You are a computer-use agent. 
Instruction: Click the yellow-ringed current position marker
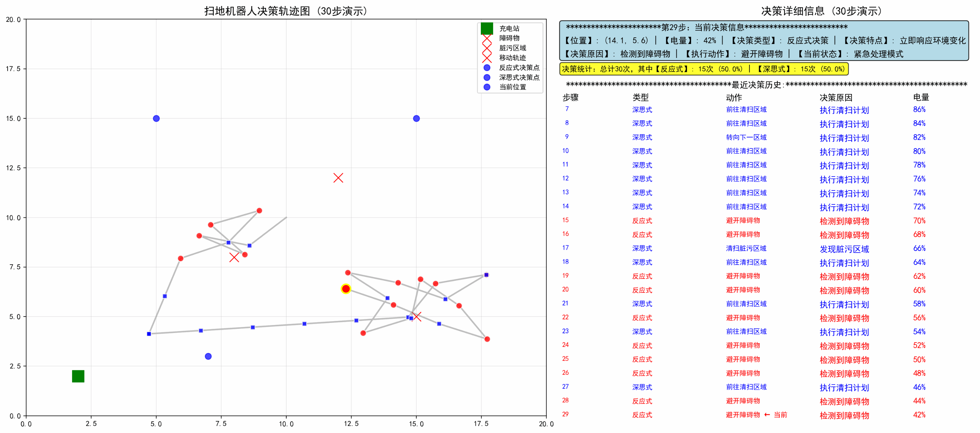click(345, 289)
